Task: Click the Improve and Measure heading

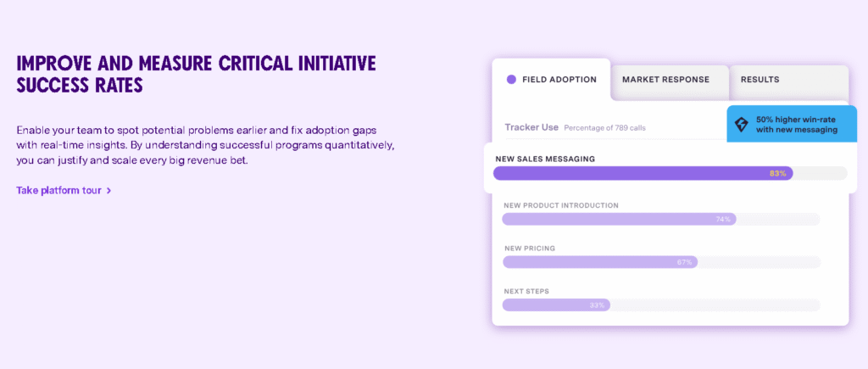Action: (x=196, y=75)
